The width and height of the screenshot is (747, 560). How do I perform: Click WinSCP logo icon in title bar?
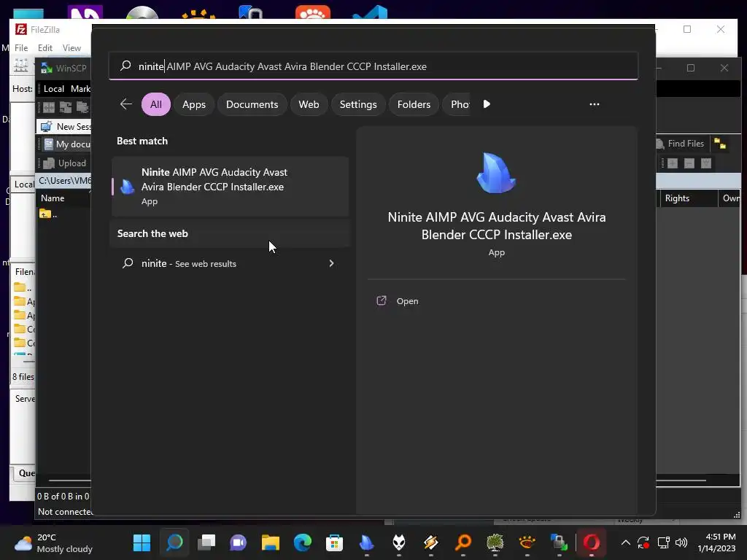[46, 68]
